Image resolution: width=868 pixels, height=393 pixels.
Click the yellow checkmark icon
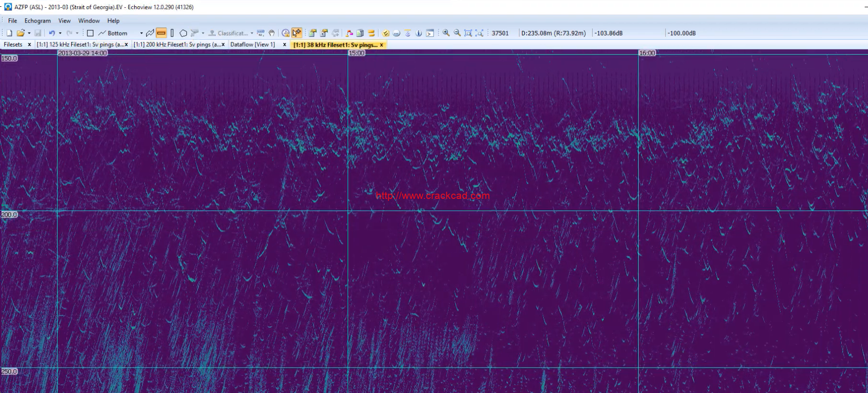click(385, 33)
